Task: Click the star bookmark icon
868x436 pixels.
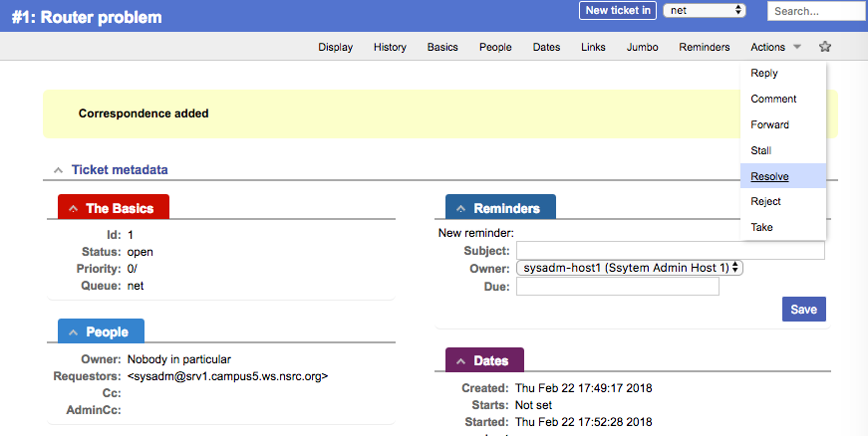Action: (824, 47)
